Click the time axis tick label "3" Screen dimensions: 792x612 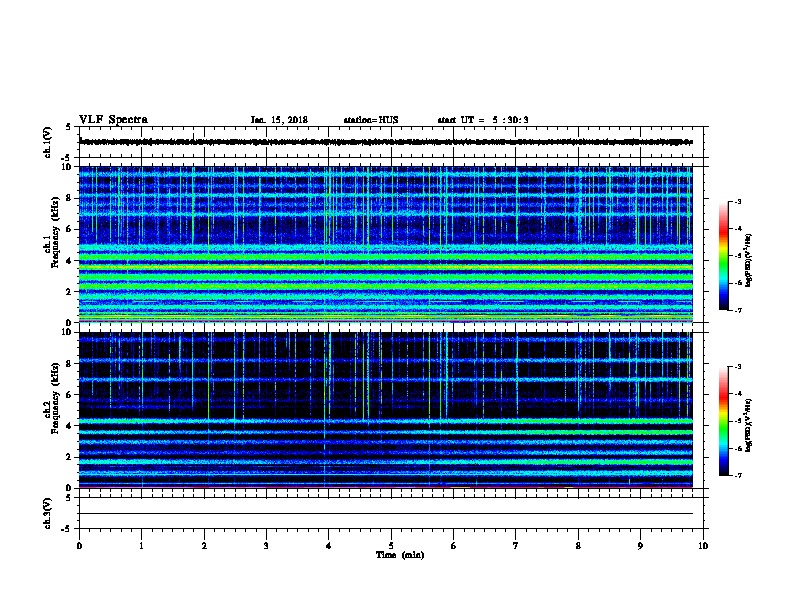pyautogui.click(x=266, y=546)
